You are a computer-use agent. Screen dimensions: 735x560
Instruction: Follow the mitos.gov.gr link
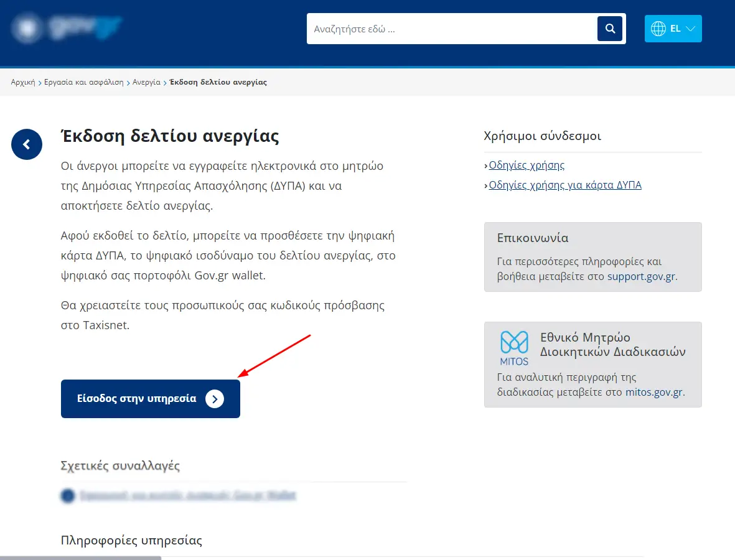653,392
